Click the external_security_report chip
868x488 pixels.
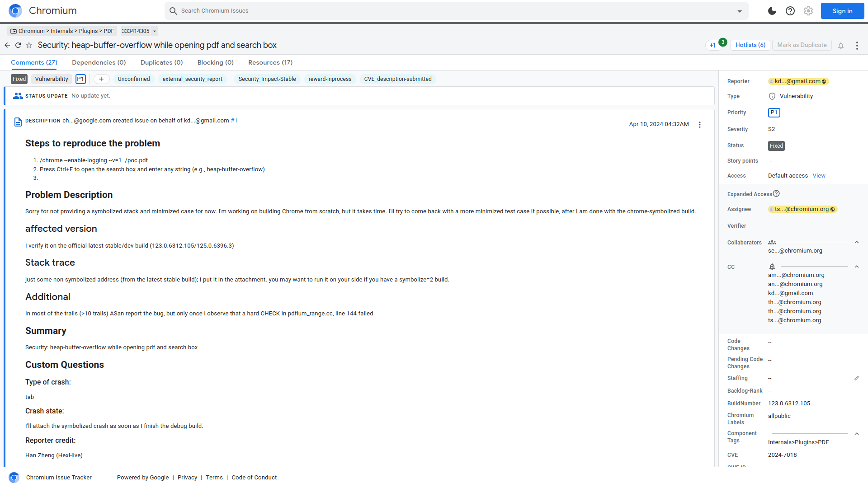point(193,79)
